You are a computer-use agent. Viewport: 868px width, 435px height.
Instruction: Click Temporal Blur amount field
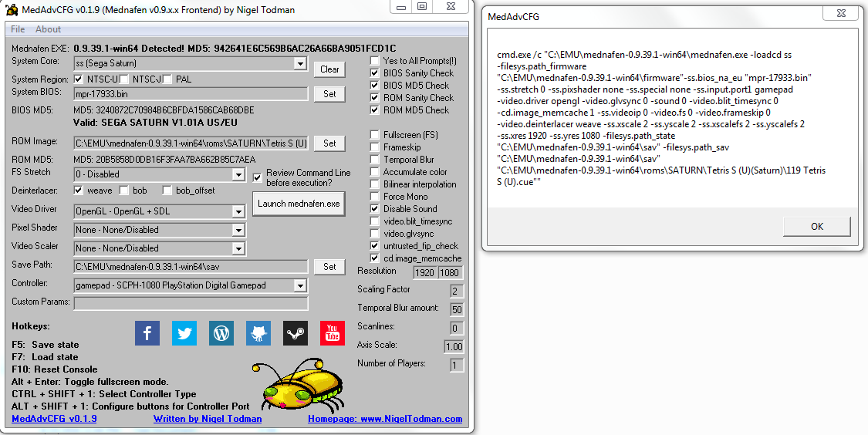[x=457, y=309]
